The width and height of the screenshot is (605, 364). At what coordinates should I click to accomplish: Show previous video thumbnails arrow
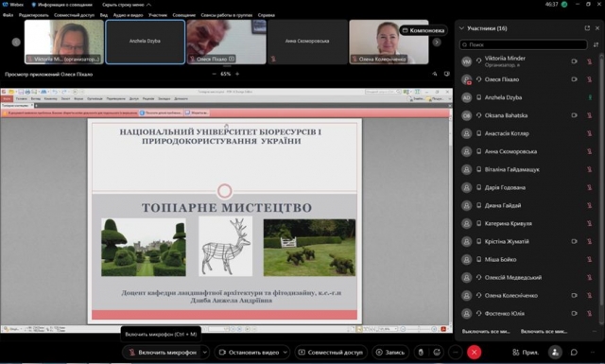click(16, 43)
